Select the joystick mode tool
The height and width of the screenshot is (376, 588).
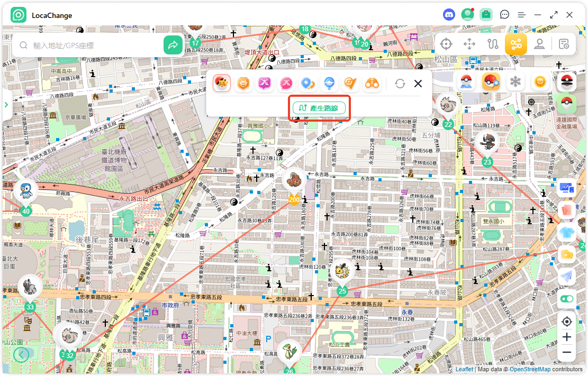(539, 44)
